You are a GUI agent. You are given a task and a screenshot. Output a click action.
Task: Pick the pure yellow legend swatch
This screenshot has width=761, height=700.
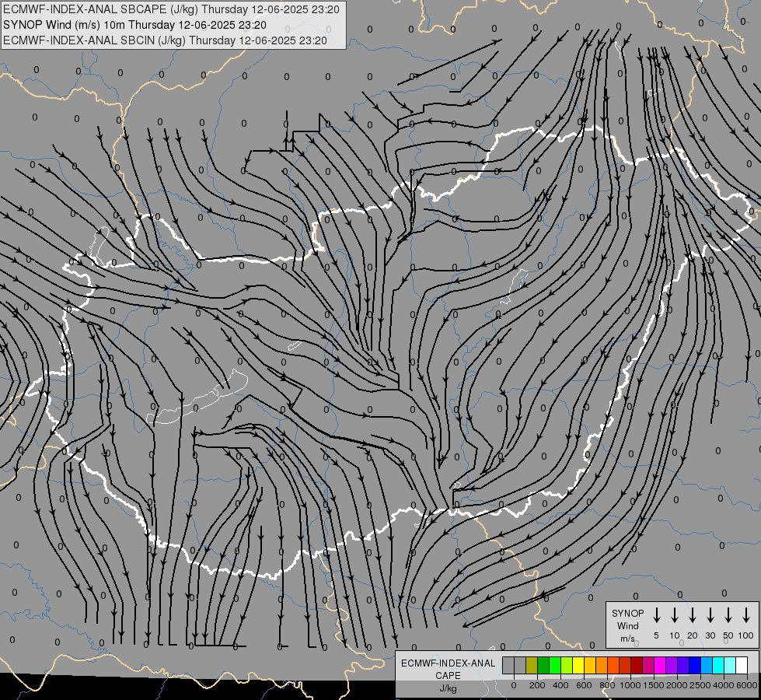[x=578, y=665]
